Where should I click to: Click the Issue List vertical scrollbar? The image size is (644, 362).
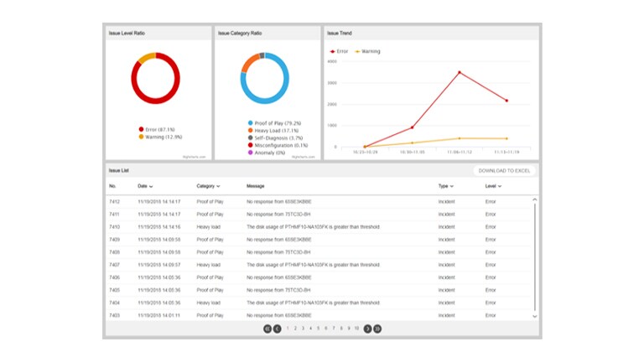pyautogui.click(x=535, y=257)
